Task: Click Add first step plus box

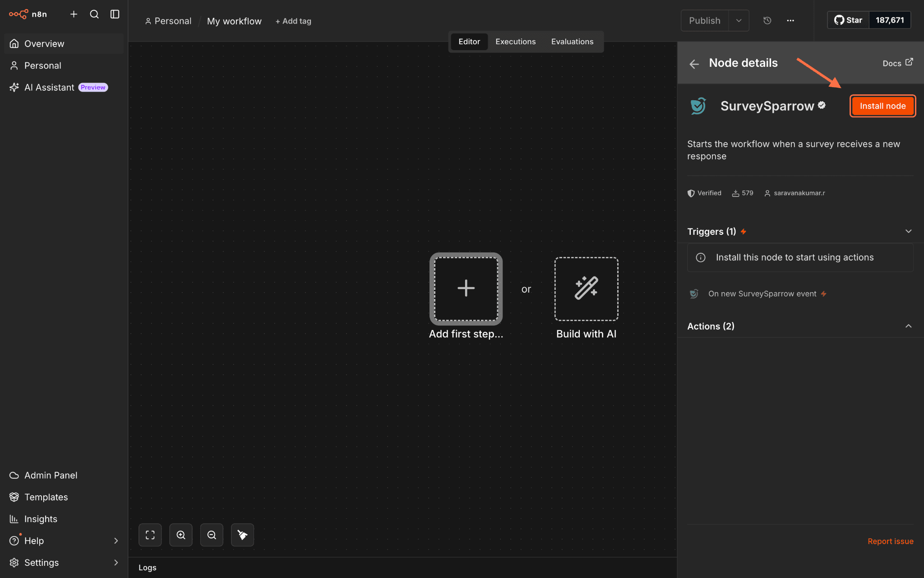Action: 466,289
